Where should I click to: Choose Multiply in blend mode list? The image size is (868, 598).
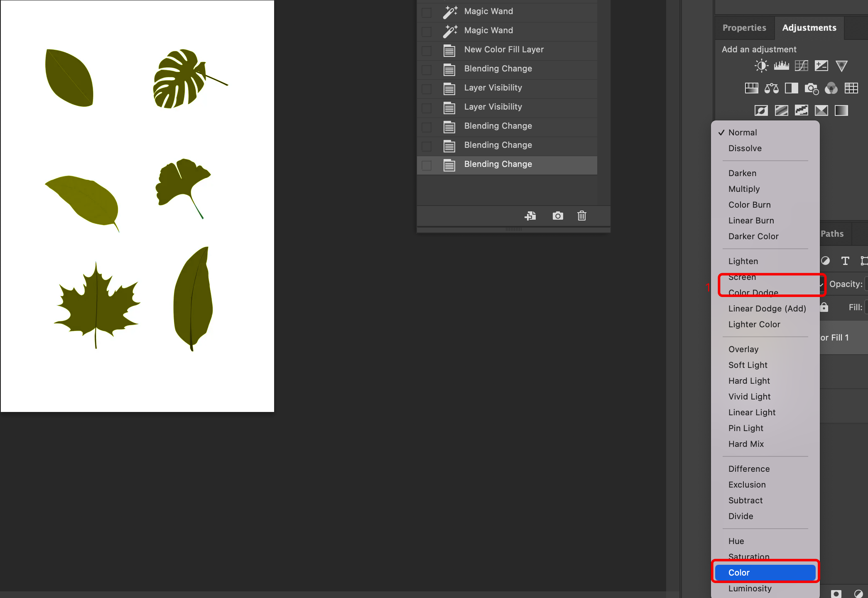point(744,189)
